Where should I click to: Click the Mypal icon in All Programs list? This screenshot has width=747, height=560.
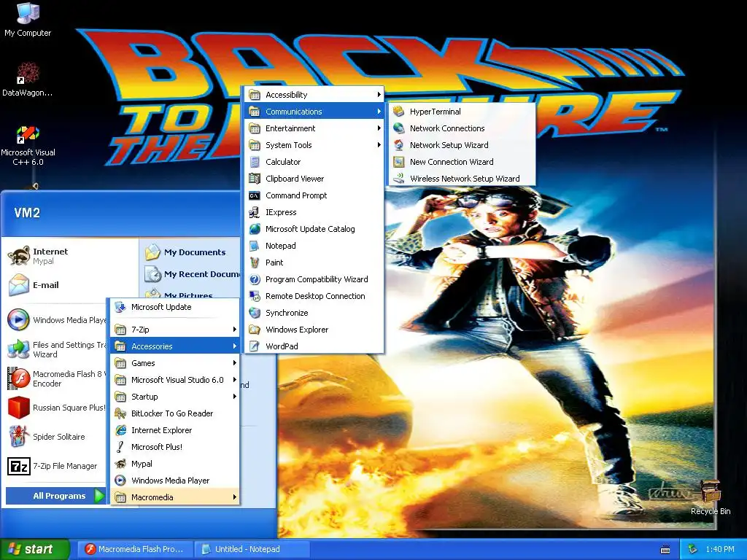(x=120, y=464)
